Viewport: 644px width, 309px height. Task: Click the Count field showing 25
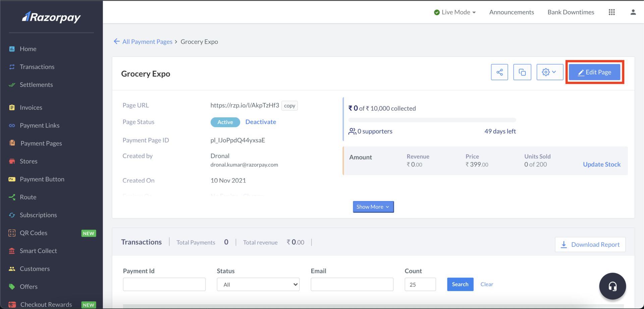[420, 284]
